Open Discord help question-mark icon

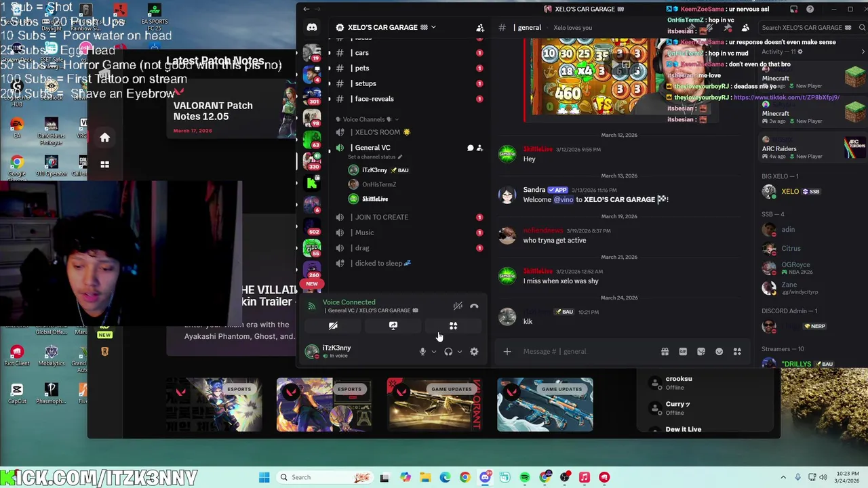pyautogui.click(x=810, y=9)
